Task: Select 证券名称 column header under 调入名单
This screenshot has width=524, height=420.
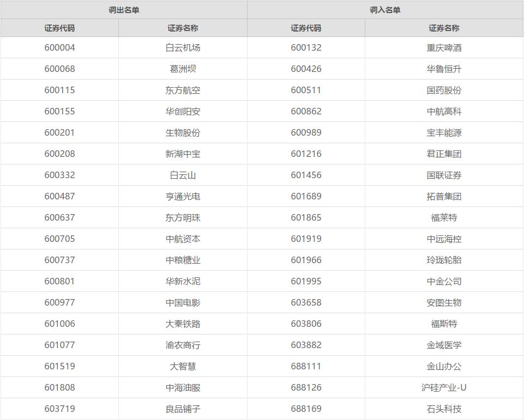Action: coord(444,28)
